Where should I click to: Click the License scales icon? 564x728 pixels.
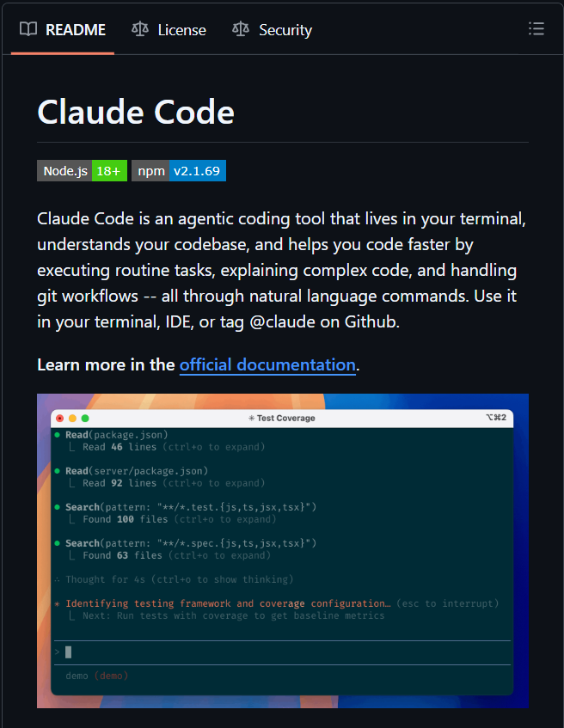(x=140, y=29)
